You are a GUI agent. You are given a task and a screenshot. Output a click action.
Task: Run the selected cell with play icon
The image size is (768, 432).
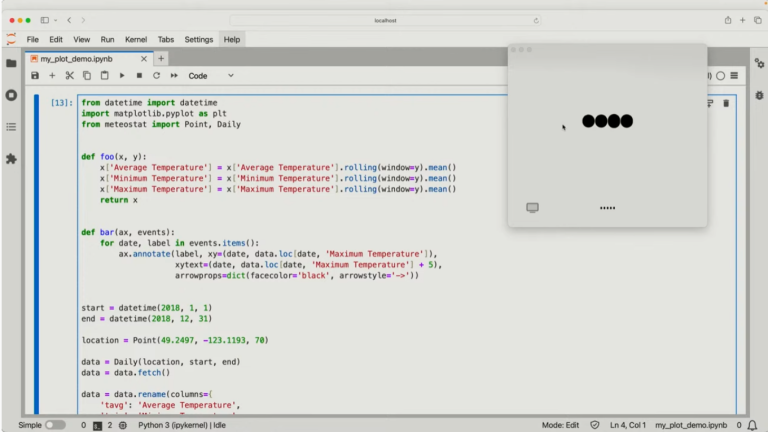(x=122, y=75)
